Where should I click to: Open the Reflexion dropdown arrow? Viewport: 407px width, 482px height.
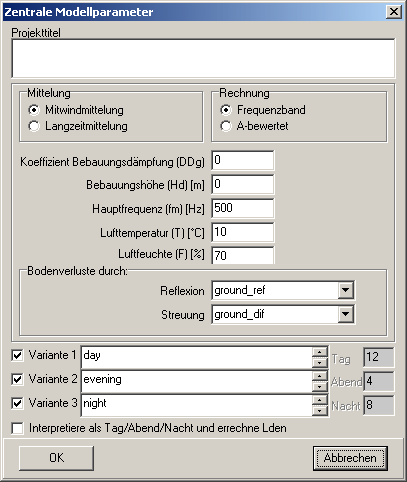click(x=346, y=290)
